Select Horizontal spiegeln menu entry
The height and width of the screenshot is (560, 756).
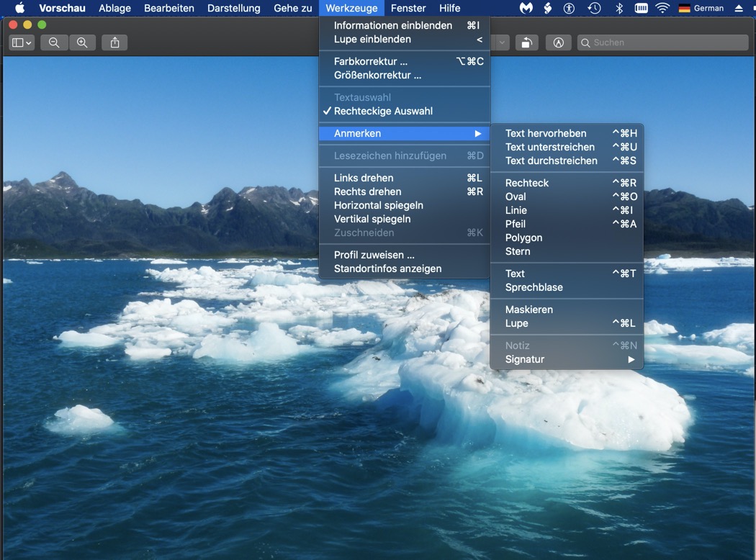(x=379, y=205)
